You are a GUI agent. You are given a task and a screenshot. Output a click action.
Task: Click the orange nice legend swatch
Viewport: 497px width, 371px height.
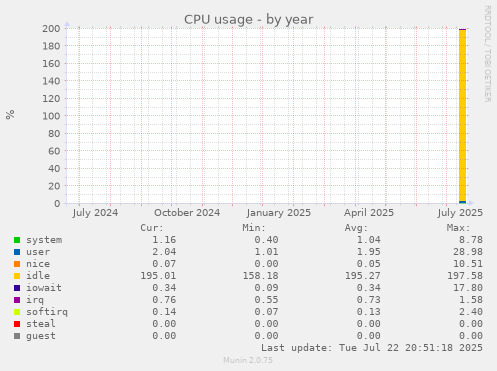(17, 264)
